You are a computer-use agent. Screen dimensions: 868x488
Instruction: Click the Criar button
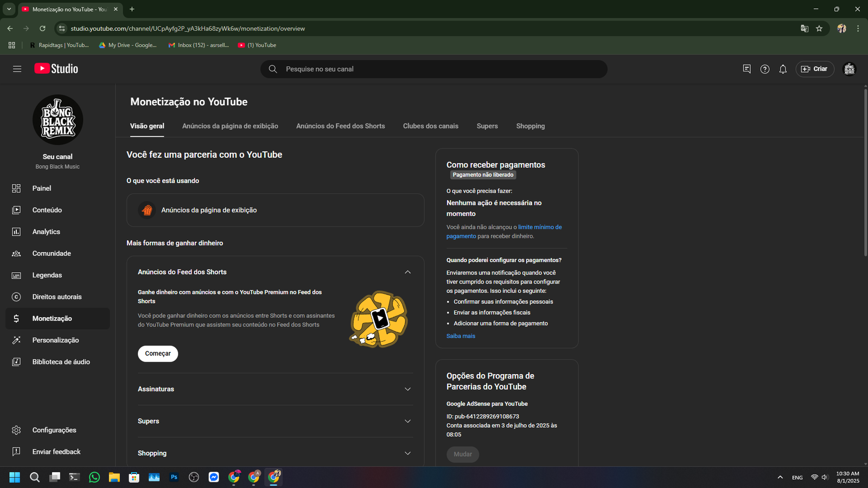[815, 69]
